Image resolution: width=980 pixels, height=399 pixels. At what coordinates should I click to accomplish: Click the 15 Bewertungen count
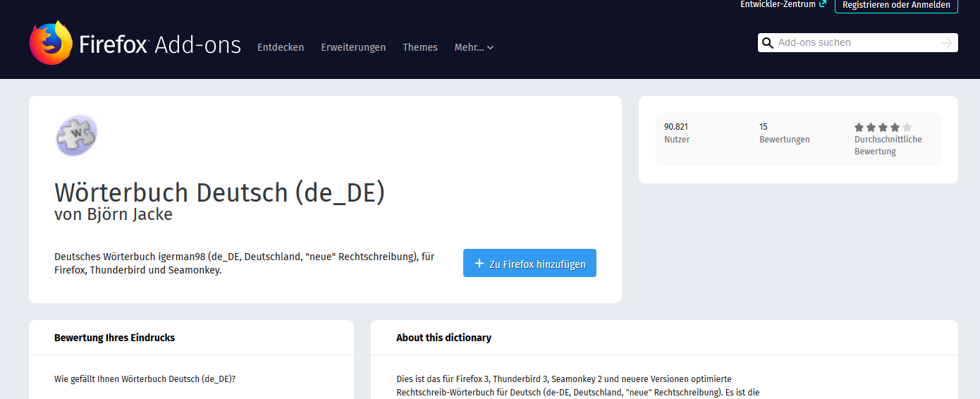[785, 133]
